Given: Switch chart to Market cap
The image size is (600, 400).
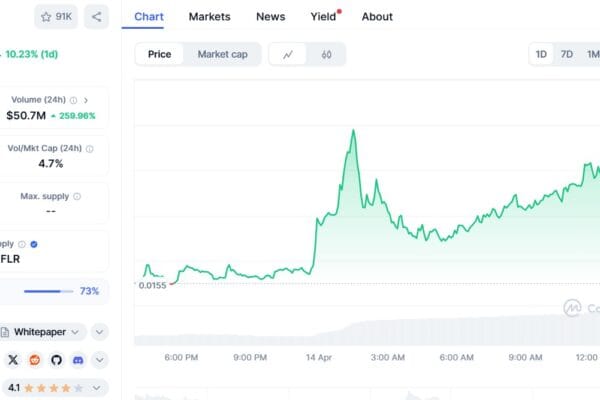Looking at the screenshot, I should pyautogui.click(x=222, y=54).
